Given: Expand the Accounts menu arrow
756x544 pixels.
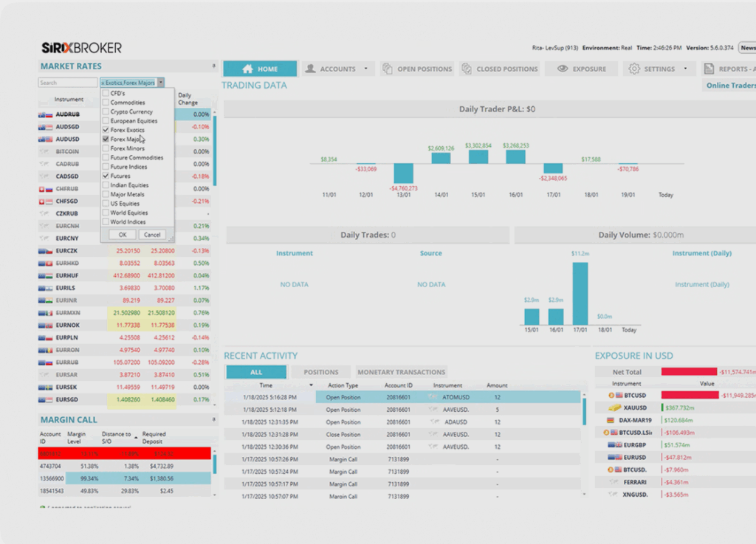Looking at the screenshot, I should pyautogui.click(x=365, y=69).
